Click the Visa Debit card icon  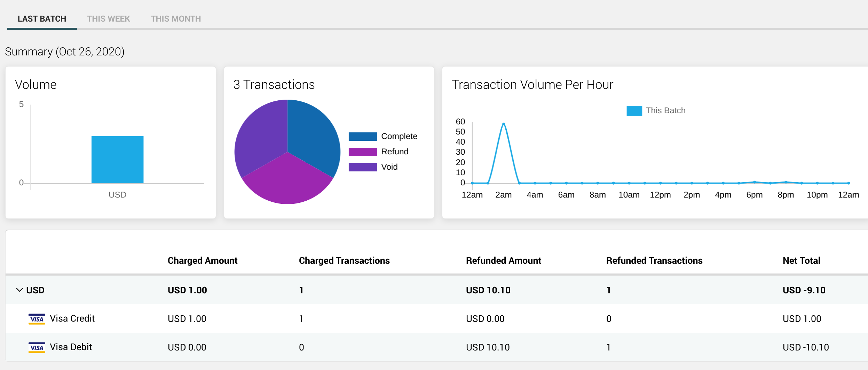pyautogui.click(x=37, y=347)
